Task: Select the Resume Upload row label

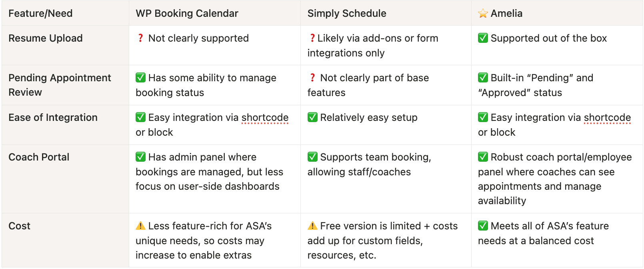Action: pos(46,38)
